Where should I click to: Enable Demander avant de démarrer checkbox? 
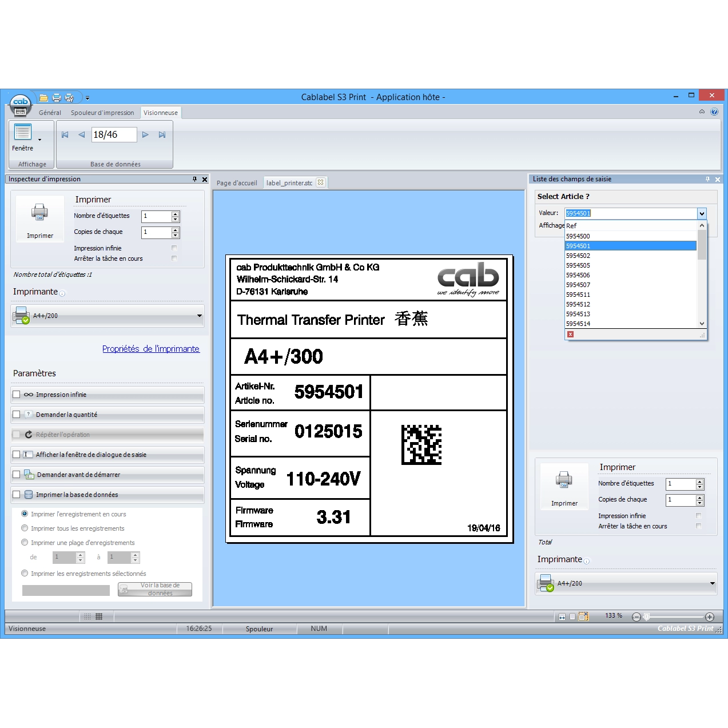coord(17,475)
